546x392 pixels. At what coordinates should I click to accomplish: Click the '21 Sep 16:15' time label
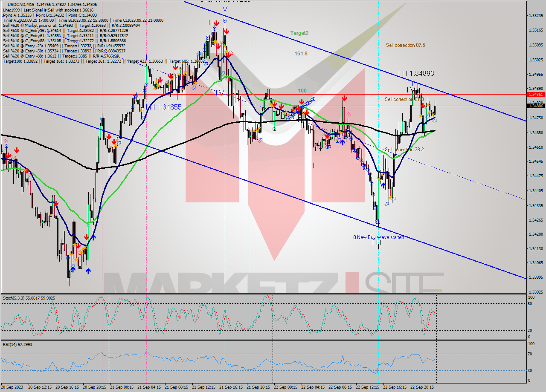click(231, 387)
